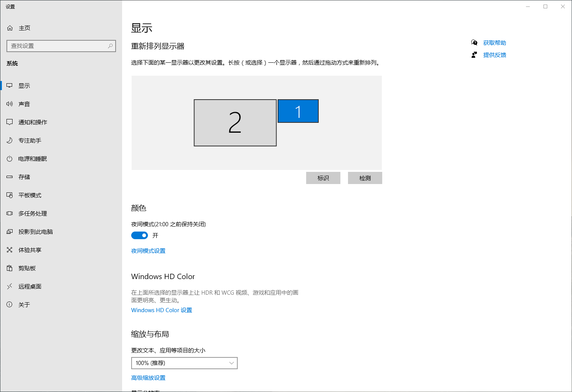The height and width of the screenshot is (392, 572).
Task: Click the 获取帮助 link
Action: pos(494,43)
